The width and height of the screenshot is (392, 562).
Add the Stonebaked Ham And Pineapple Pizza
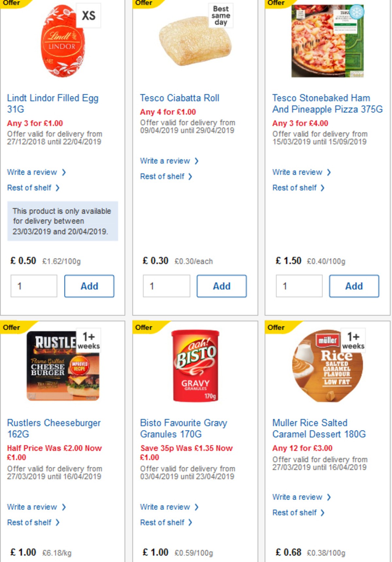[354, 286]
